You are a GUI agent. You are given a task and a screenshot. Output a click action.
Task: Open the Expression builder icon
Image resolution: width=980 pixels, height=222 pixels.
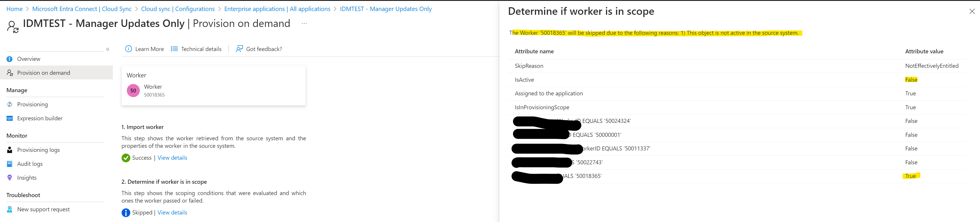point(10,119)
